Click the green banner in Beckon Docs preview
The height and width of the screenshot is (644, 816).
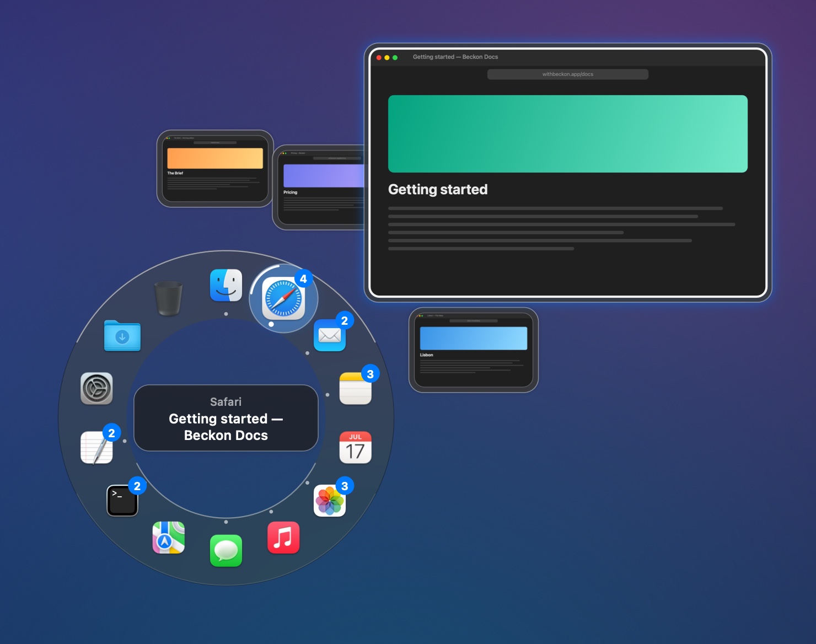(568, 134)
